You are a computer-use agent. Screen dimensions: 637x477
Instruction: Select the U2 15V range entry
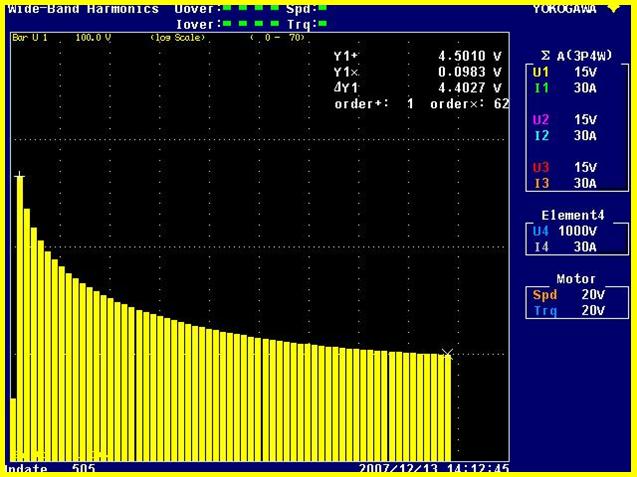coord(565,119)
